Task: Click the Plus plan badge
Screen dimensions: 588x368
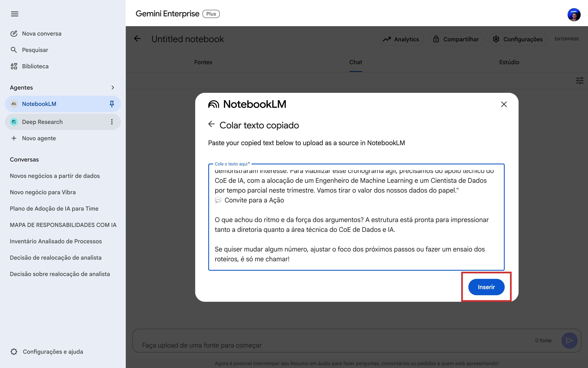Action: [x=211, y=14]
